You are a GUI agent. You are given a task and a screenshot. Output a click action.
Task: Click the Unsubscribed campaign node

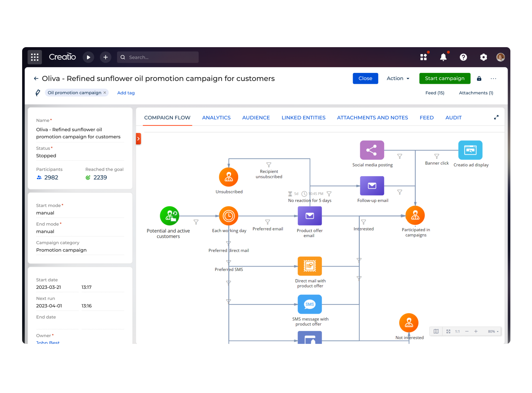(x=229, y=177)
